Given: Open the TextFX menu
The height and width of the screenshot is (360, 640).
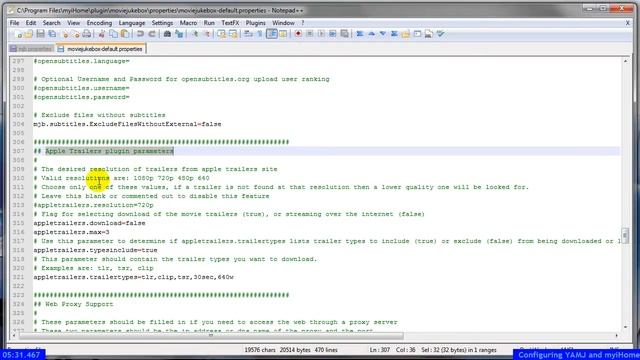Looking at the screenshot, I should tap(230, 23).
